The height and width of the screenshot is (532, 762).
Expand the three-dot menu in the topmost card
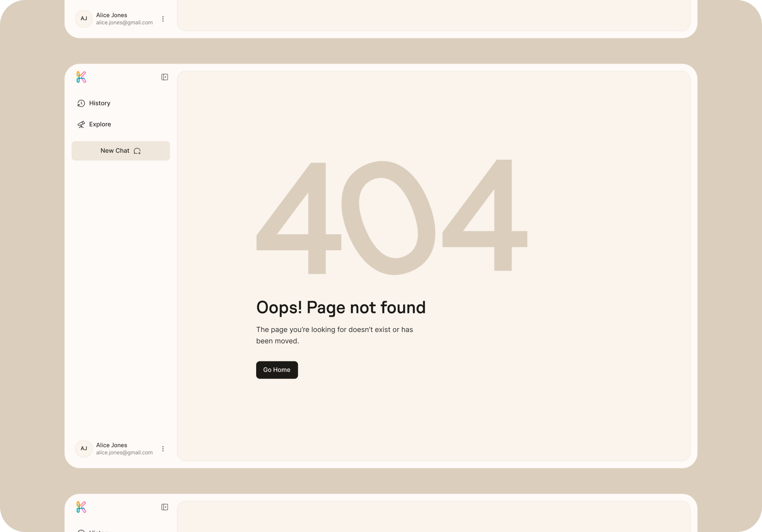(163, 19)
